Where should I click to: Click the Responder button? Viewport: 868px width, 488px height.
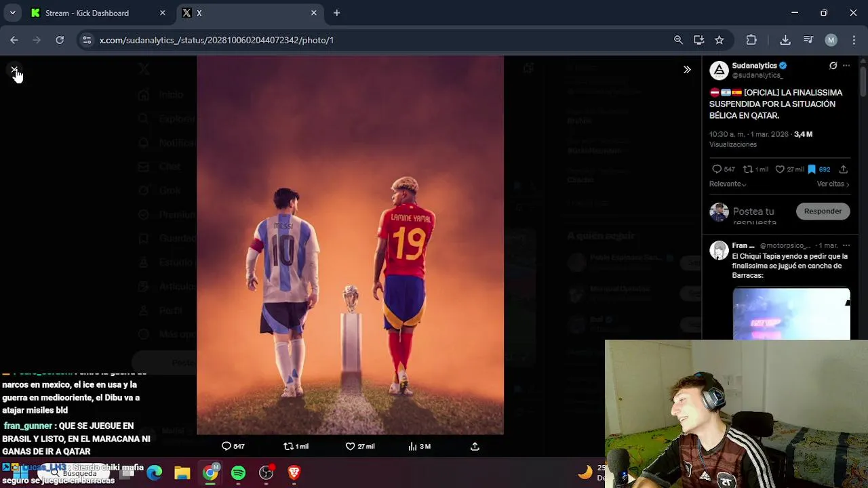point(823,211)
